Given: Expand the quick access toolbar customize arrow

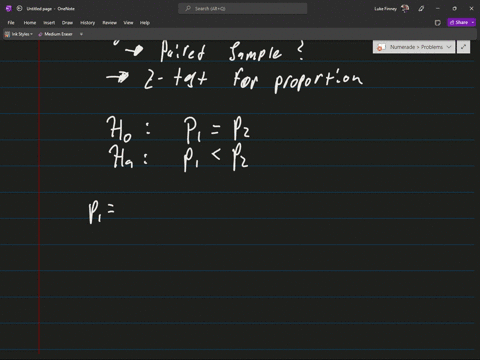Looking at the screenshot, I should pyautogui.click(x=81, y=34).
